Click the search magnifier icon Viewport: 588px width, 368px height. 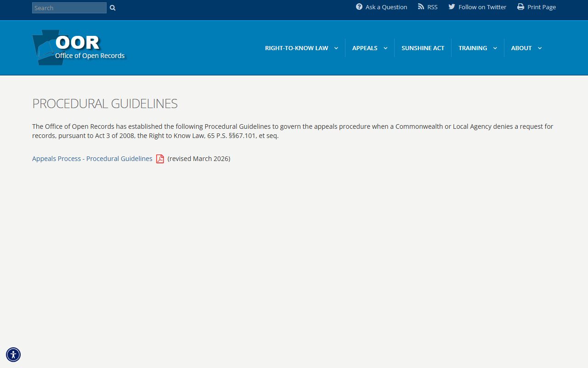[x=113, y=8]
